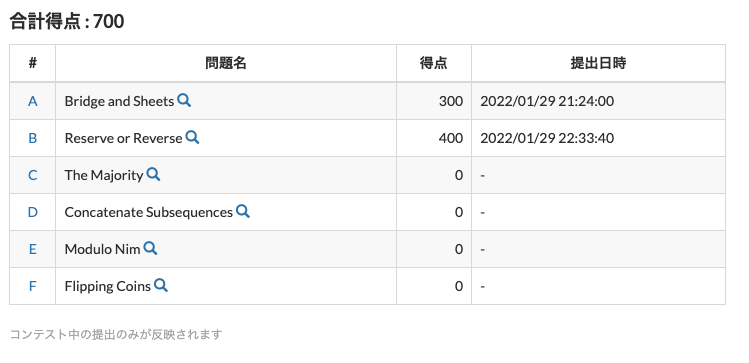Image resolution: width=749 pixels, height=363 pixels.
Task: Click the magnifier icon next to The Majority
Action: click(153, 174)
